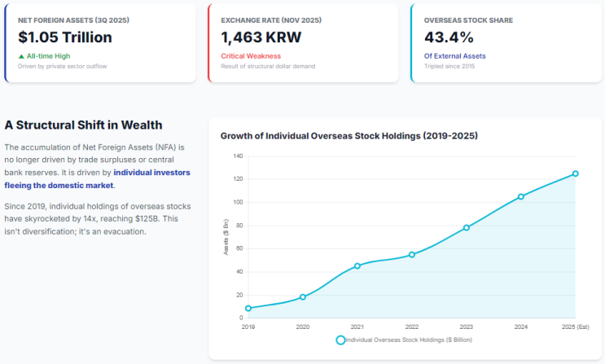The height and width of the screenshot is (364, 605).
Task: Select the 2024 data point marker
Action: point(521,196)
